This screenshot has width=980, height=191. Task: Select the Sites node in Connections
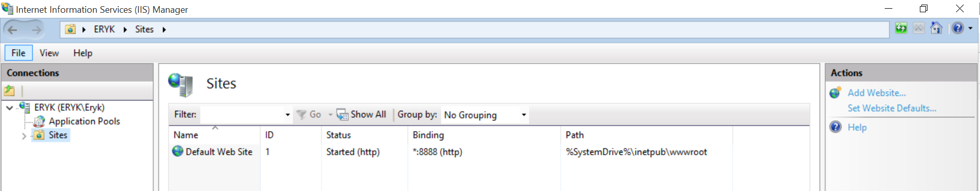[x=58, y=135]
